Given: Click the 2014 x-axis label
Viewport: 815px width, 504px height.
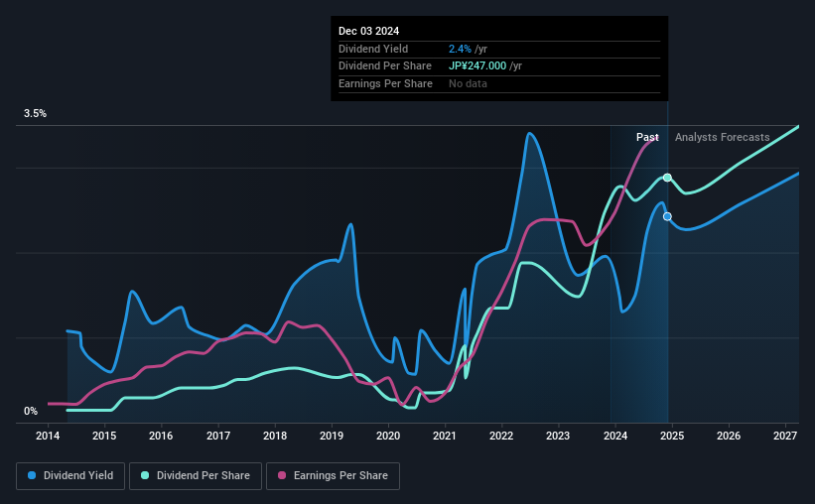Looking at the screenshot, I should (x=48, y=436).
